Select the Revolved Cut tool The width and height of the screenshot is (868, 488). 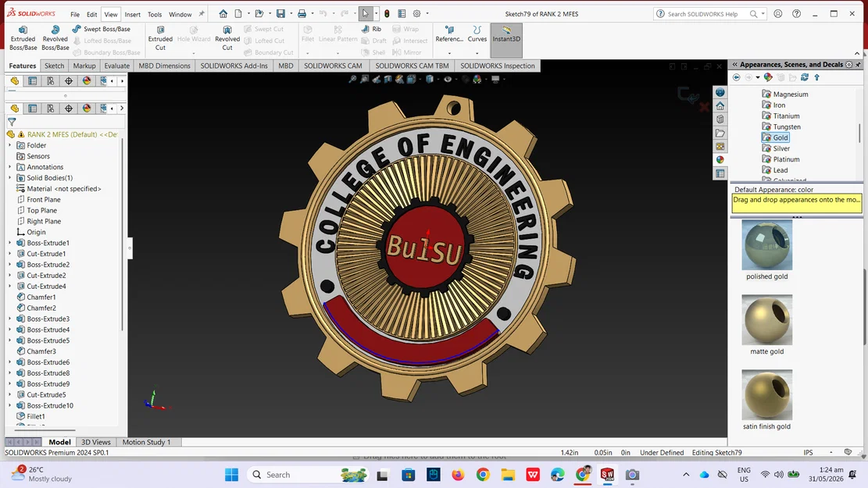point(227,38)
